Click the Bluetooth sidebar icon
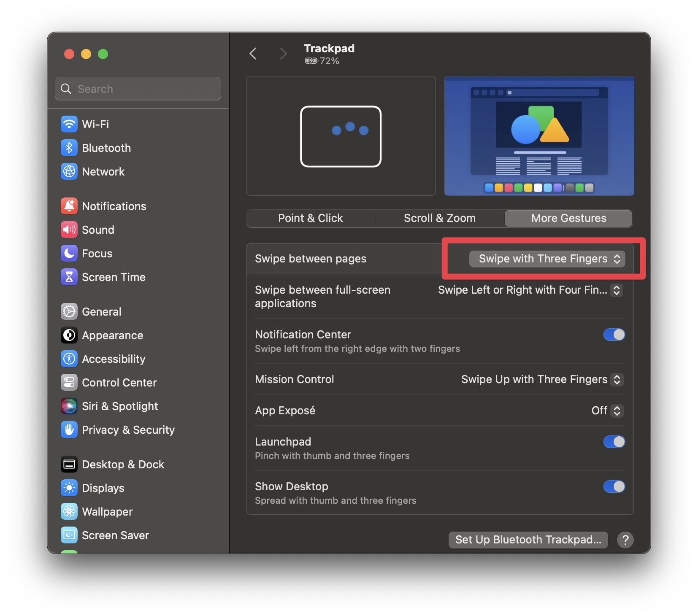 pos(69,148)
